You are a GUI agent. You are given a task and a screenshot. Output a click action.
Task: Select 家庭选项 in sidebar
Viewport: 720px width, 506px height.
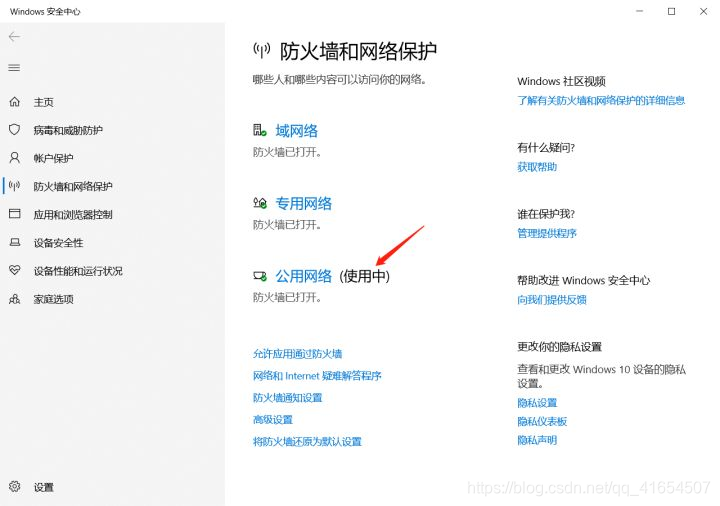click(x=54, y=299)
